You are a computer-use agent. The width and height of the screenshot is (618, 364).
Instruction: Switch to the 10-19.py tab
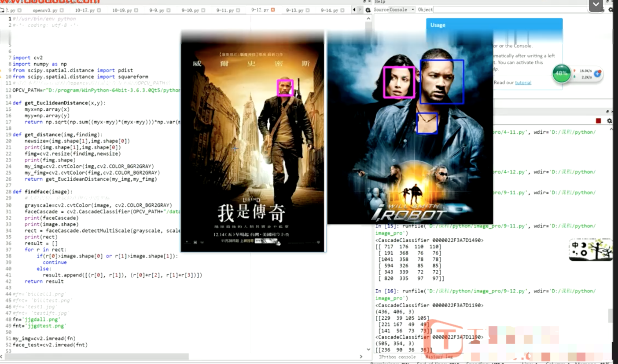(123, 10)
